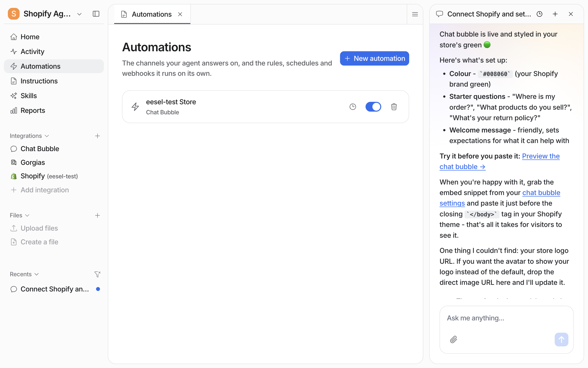Select Automations in sidebar
The width and height of the screenshot is (588, 368).
point(54,66)
